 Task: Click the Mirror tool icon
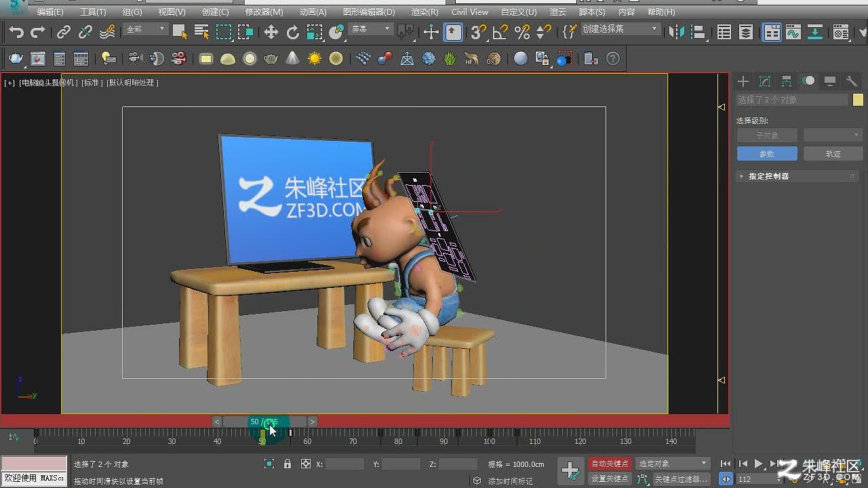[677, 32]
